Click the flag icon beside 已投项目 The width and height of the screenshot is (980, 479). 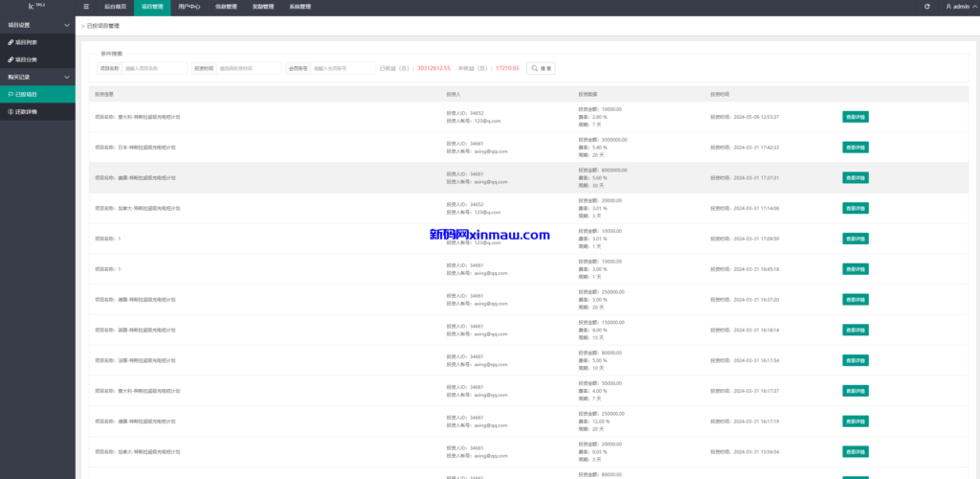click(11, 95)
